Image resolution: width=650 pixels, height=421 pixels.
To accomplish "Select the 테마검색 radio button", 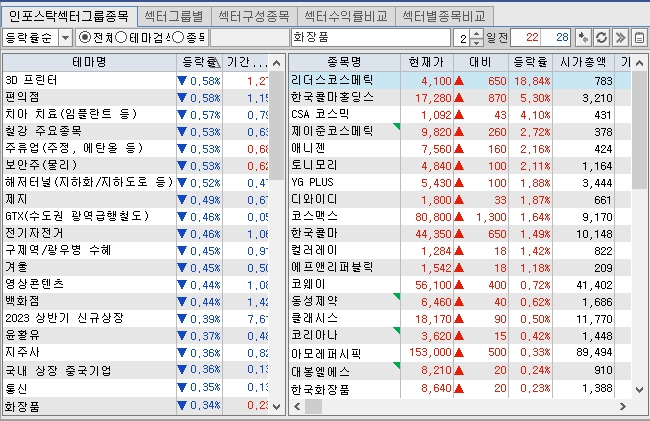I will (x=121, y=38).
